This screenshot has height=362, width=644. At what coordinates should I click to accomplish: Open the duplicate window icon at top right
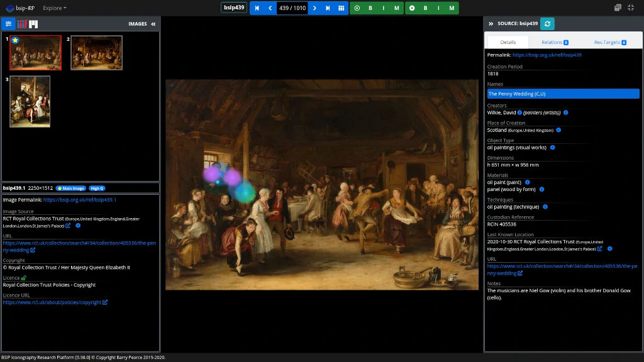point(618,8)
